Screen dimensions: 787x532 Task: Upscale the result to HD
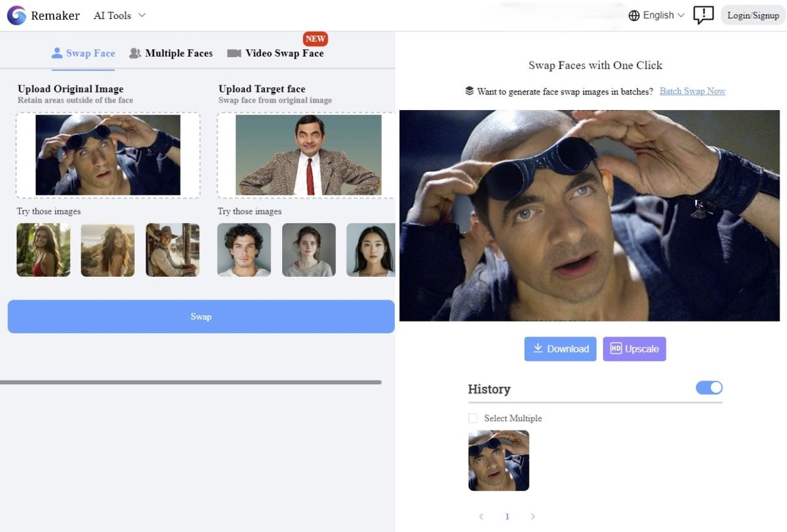coord(634,349)
